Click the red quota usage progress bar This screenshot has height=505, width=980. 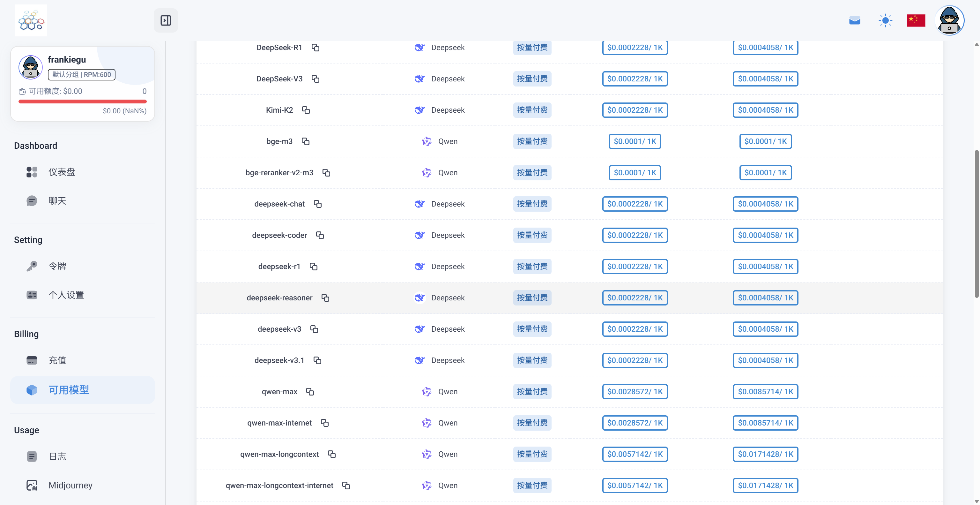83,102
